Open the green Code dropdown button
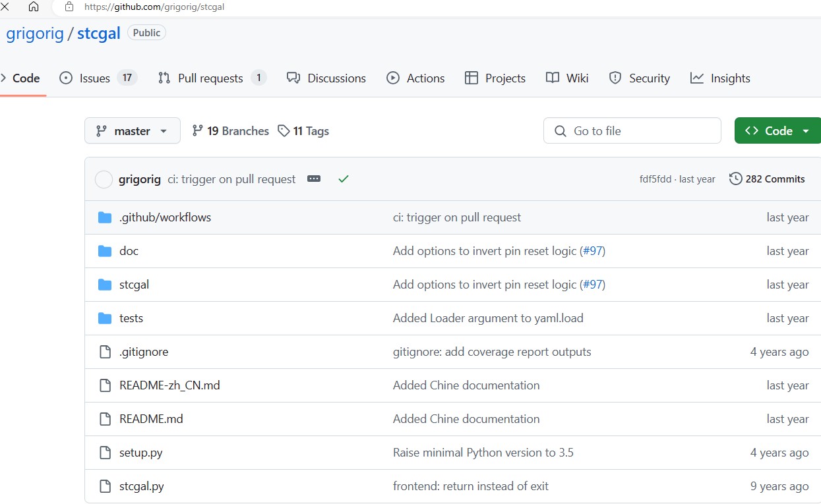Viewport: 821px width, 504px height. coord(777,130)
